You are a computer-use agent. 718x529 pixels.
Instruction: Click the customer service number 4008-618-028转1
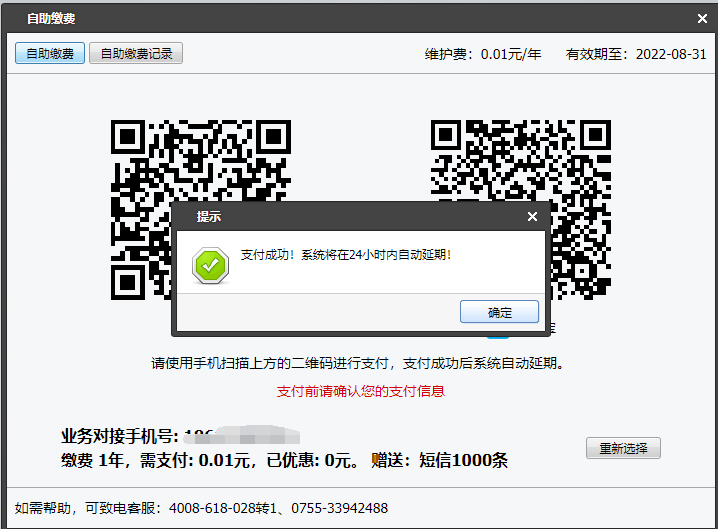tap(223, 508)
